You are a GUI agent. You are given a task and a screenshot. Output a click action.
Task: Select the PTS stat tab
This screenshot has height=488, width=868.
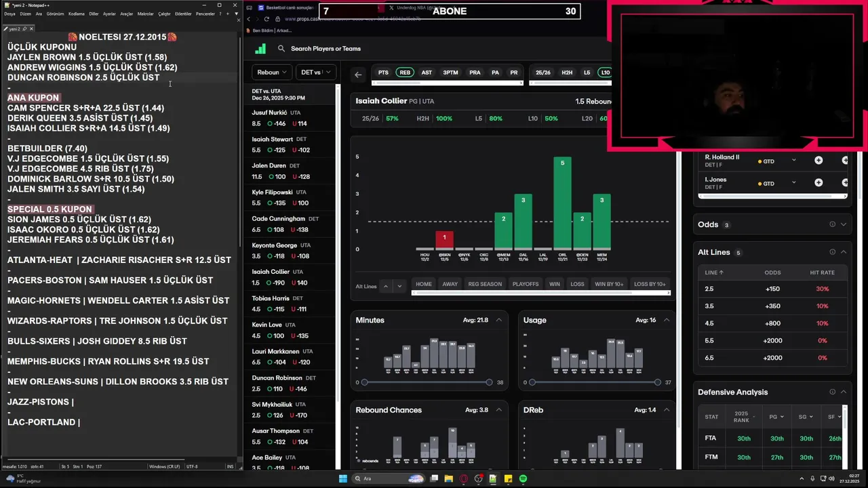[383, 73]
